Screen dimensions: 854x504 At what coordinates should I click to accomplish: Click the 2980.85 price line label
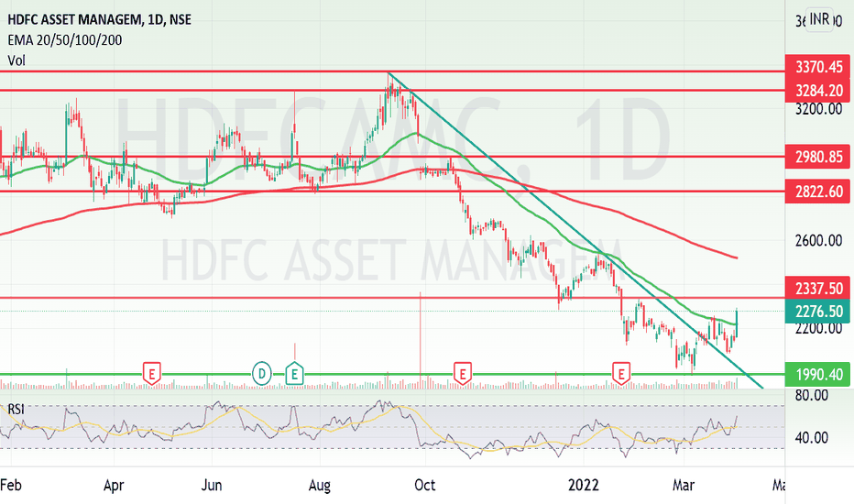(817, 157)
